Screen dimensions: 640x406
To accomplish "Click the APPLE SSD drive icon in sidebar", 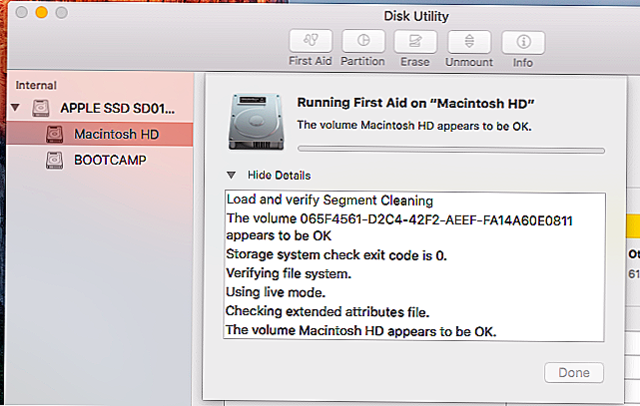I will [41, 109].
